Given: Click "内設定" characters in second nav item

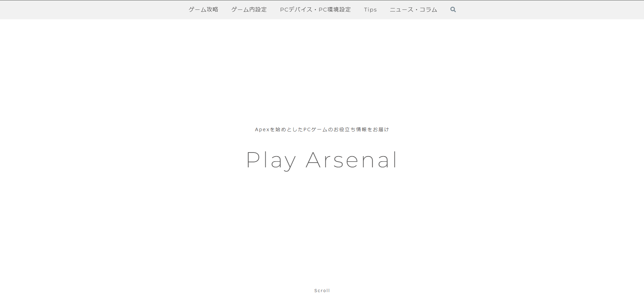Looking at the screenshot, I should tap(258, 9).
